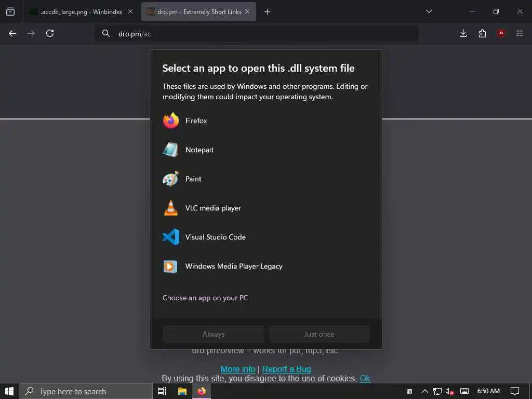The image size is (532, 399).
Task: Click the Windows Media Player Legacy icon
Action: [170, 267]
